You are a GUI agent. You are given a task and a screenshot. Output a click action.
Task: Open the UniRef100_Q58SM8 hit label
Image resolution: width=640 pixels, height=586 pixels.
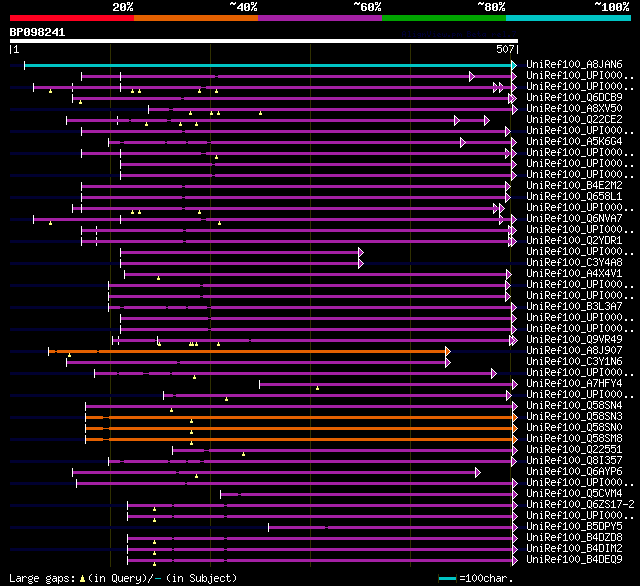pyautogui.click(x=574, y=439)
